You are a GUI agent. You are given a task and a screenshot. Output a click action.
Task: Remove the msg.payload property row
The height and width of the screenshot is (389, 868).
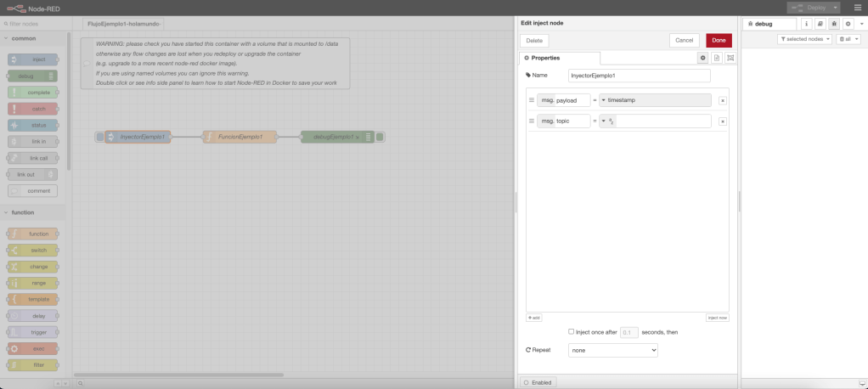(722, 100)
